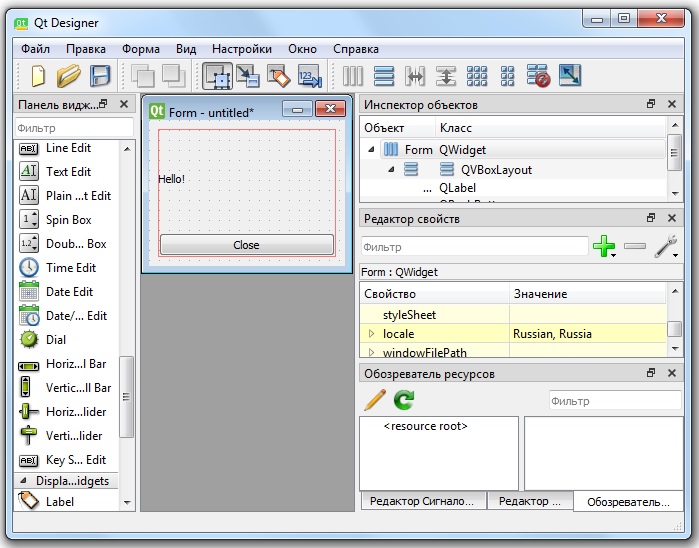The height and width of the screenshot is (548, 699).
Task: Open the Форма menu
Action: point(141,49)
